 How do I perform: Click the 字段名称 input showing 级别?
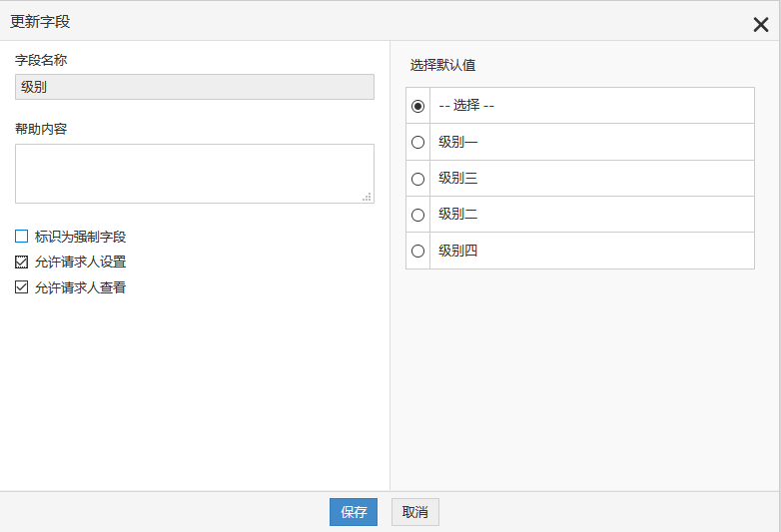tap(195, 87)
